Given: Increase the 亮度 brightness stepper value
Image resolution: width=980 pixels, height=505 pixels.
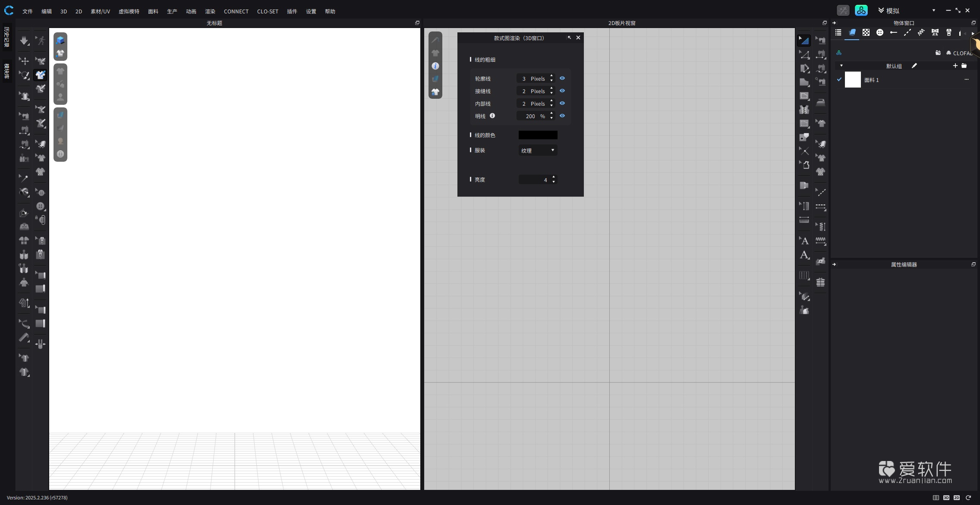Looking at the screenshot, I should point(554,177).
